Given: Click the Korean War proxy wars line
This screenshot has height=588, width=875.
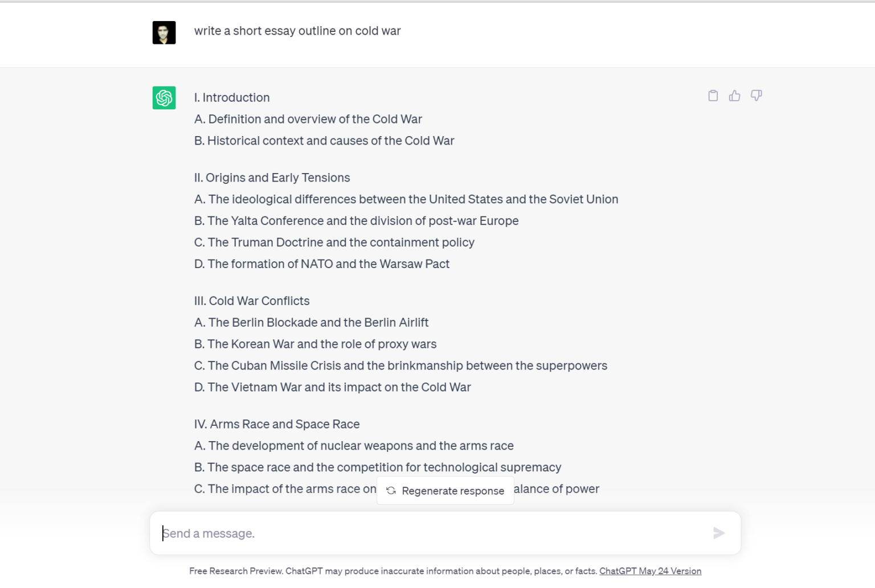Looking at the screenshot, I should pyautogui.click(x=315, y=344).
